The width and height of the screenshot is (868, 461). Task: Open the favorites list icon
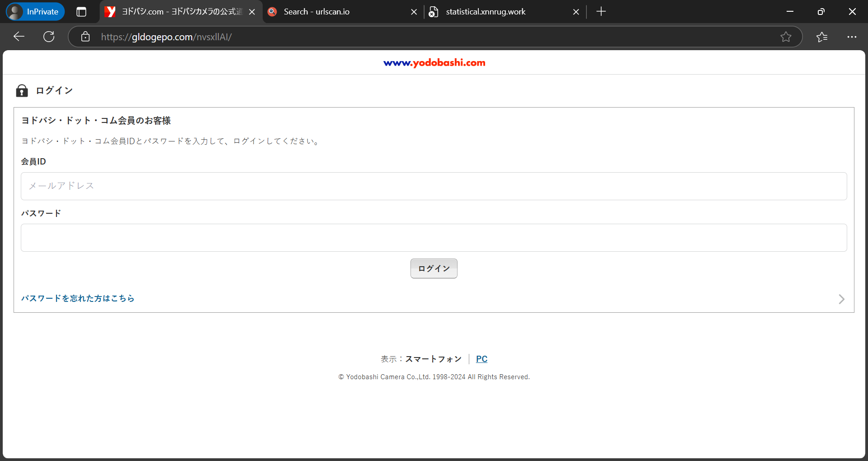822,37
